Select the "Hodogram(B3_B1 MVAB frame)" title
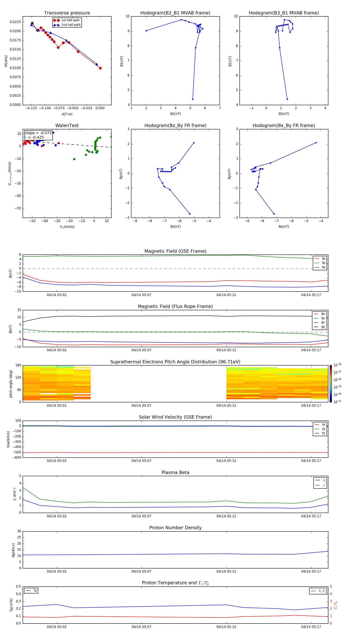Viewport: 351px width, 644px height. [x=284, y=13]
